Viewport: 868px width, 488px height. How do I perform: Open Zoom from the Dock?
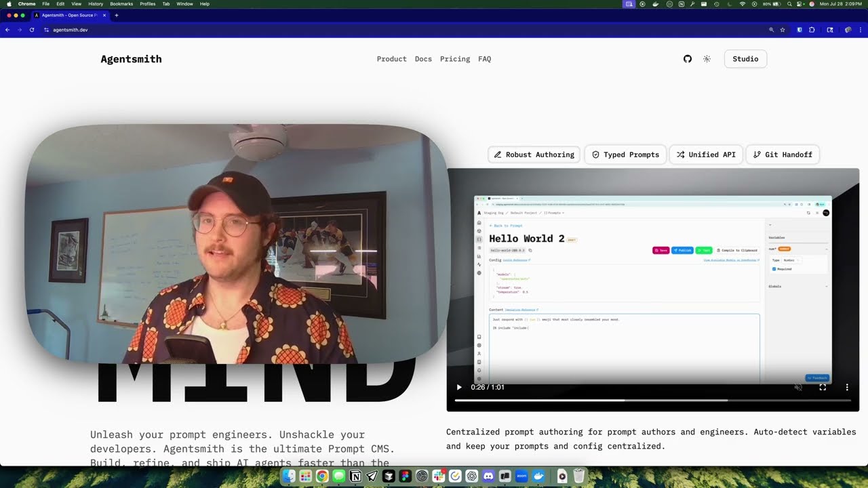(521, 476)
